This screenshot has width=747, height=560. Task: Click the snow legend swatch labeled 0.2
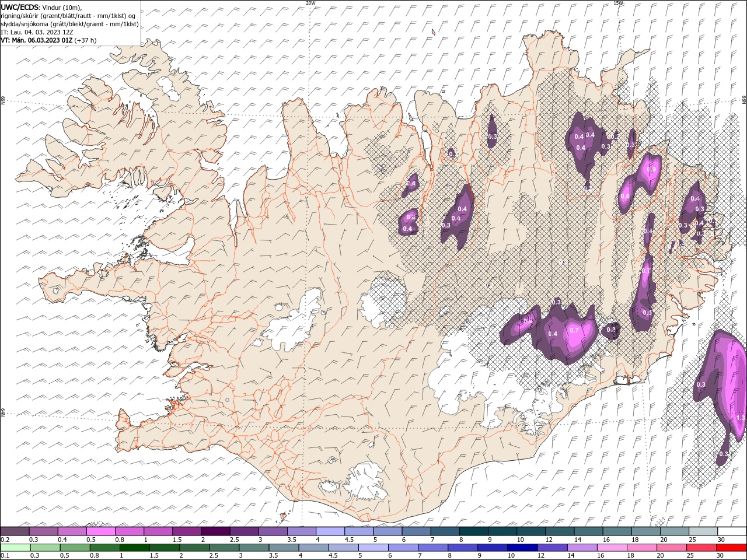15,531
